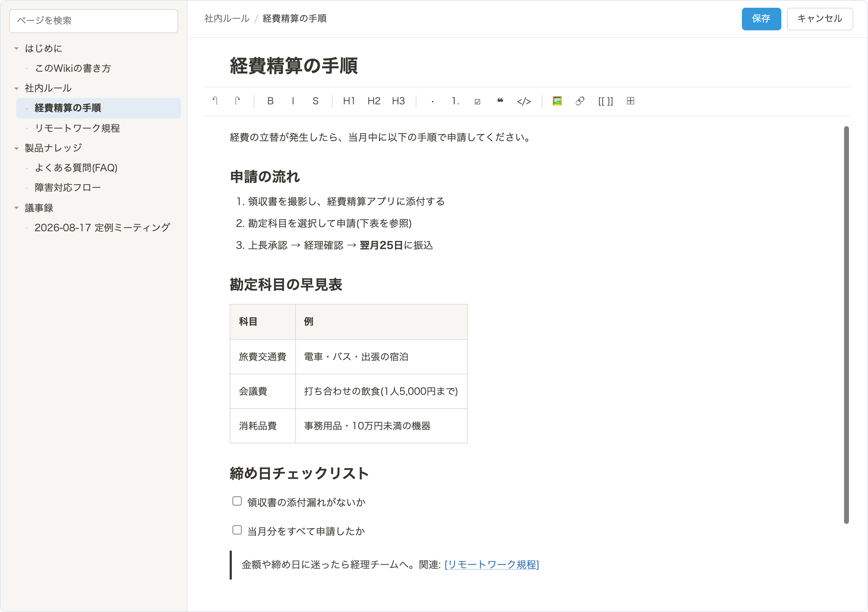Screen dimensions: 868x612
Task: Apply H1 heading style
Action: tap(349, 101)
